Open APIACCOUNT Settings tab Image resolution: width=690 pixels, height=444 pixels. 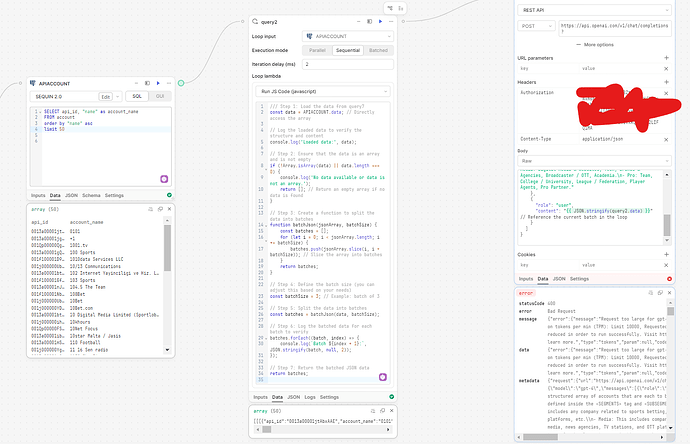(x=114, y=195)
